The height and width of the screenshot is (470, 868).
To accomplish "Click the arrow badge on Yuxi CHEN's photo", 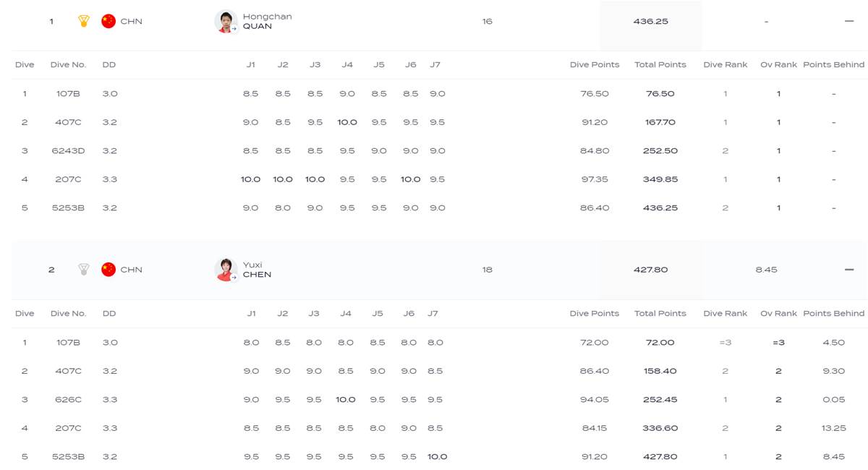I will tap(234, 277).
